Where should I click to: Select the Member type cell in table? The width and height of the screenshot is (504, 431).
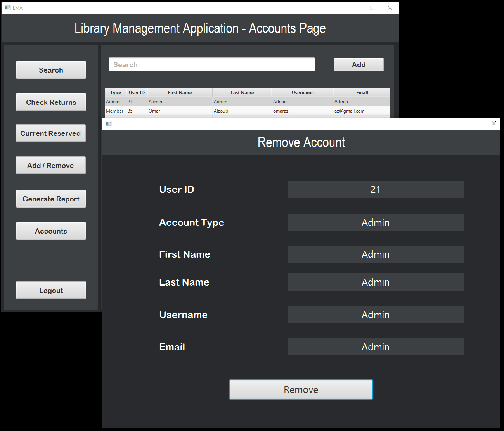(x=115, y=111)
